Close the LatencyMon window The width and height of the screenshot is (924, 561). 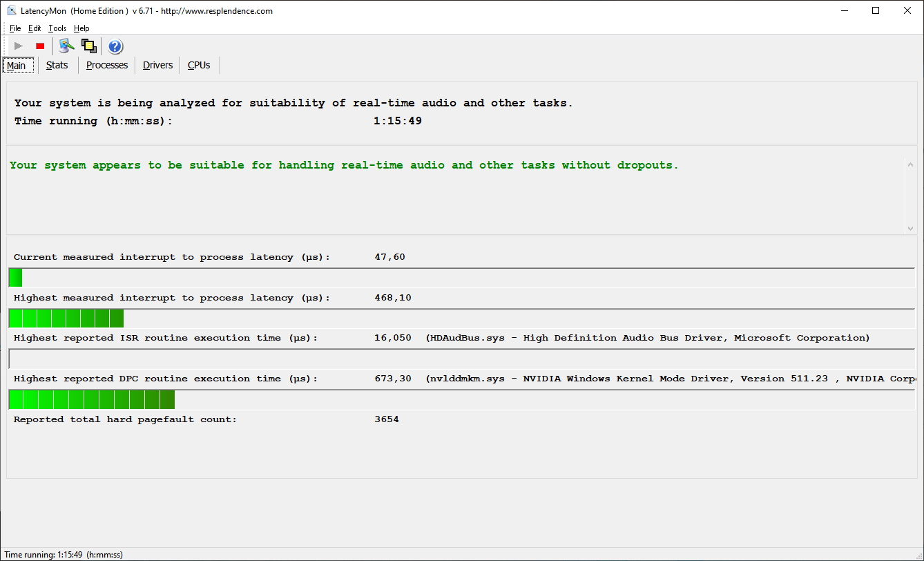[x=907, y=10]
